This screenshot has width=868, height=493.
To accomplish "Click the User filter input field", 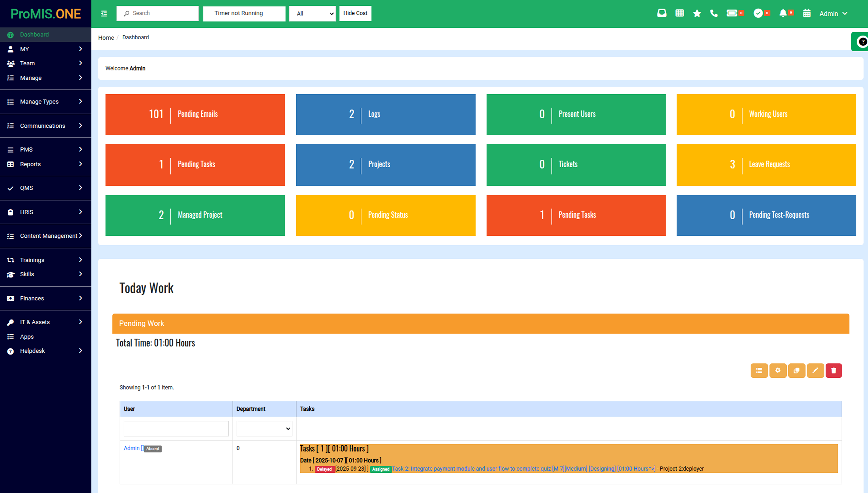I will point(176,429).
